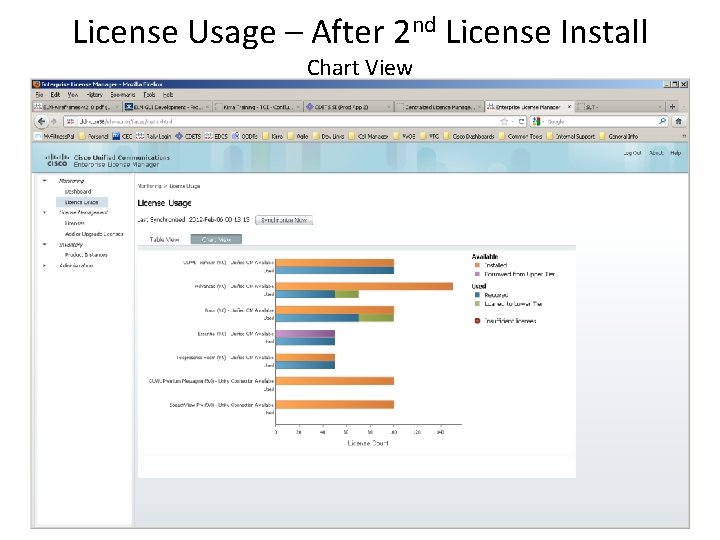Open Add or Upgrade Licenses in sidebar
Screen dimensions: 720x540
(94, 234)
